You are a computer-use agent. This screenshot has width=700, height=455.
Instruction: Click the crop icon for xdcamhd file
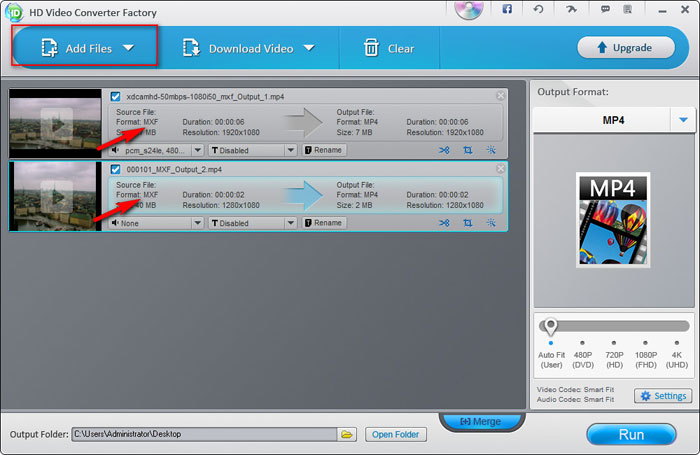467,150
